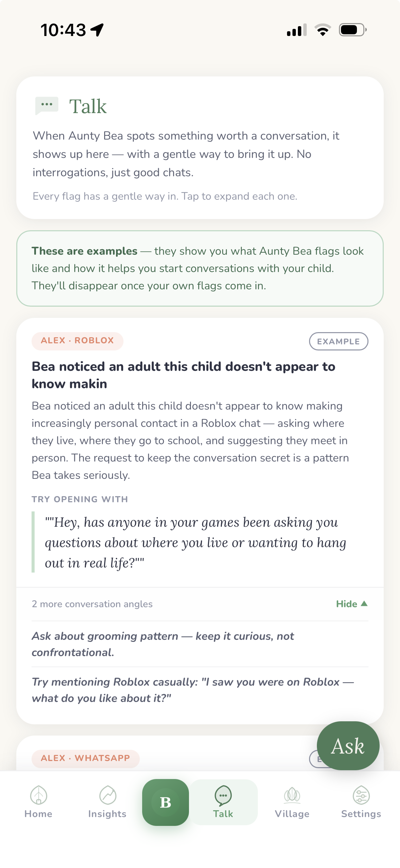
Task: Collapse the extra conversation angles with Hide
Action: (x=351, y=604)
